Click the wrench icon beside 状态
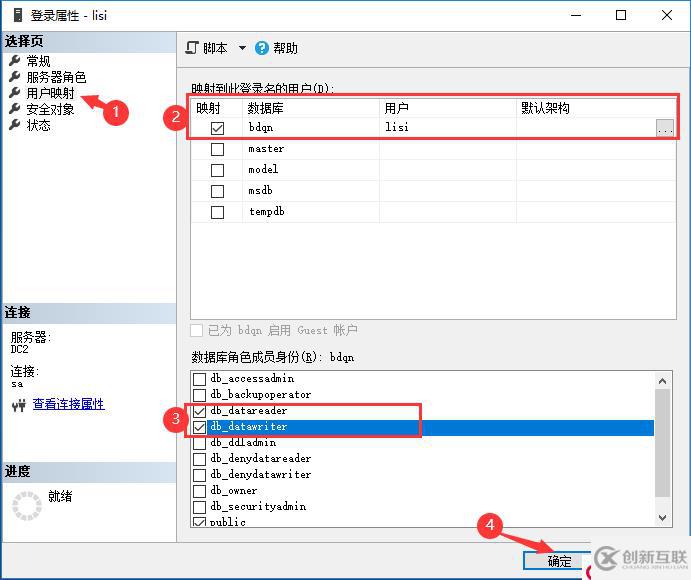 (x=15, y=125)
